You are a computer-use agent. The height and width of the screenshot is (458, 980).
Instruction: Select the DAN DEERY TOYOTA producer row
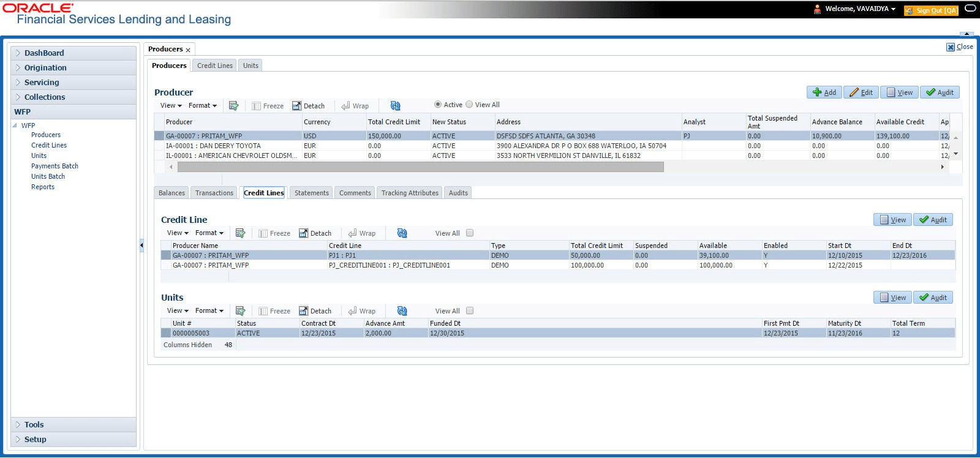click(551, 146)
